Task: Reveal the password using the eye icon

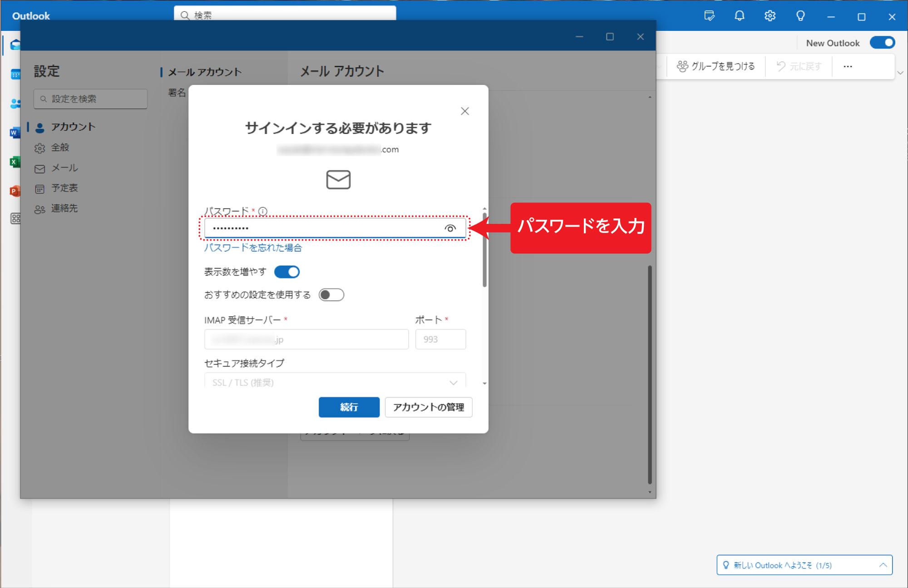Action: point(450,229)
